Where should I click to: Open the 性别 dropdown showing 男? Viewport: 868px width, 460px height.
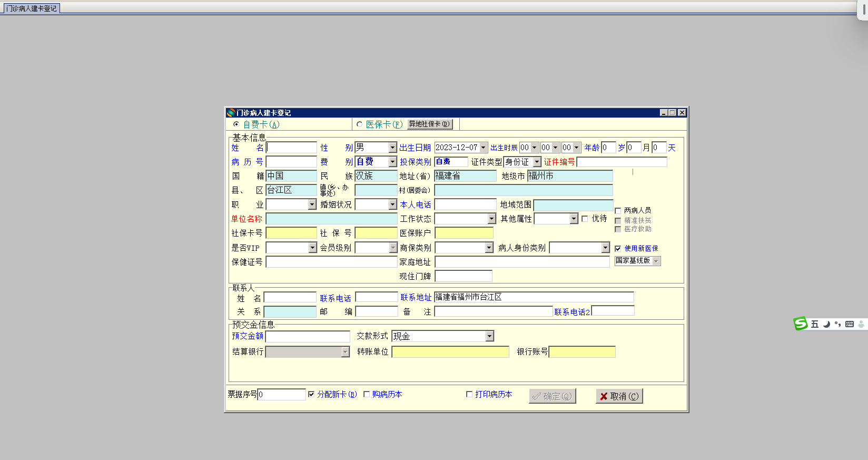pos(392,148)
